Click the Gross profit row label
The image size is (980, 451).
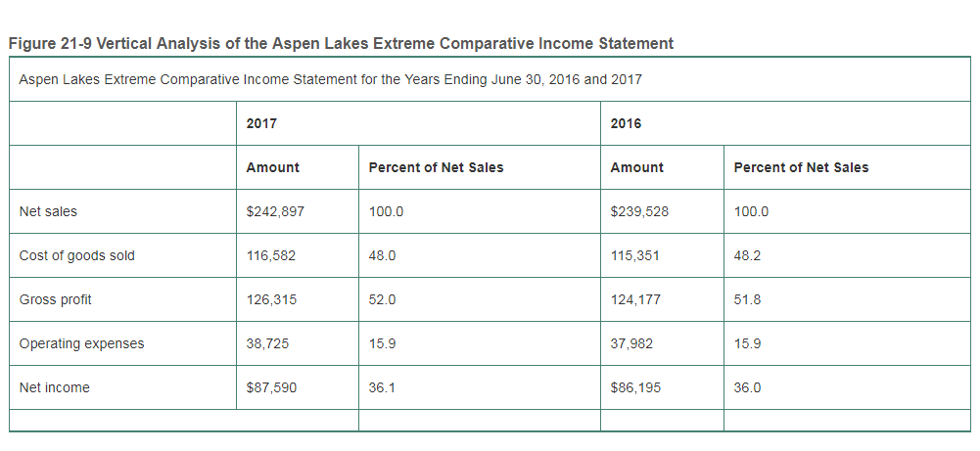[x=56, y=299]
